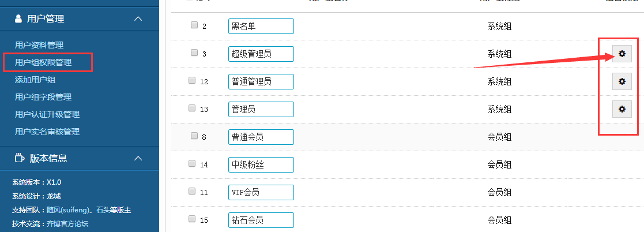This screenshot has height=232, width=644.
Task: Click the VIP会员 group name field
Action: pyautogui.click(x=261, y=192)
